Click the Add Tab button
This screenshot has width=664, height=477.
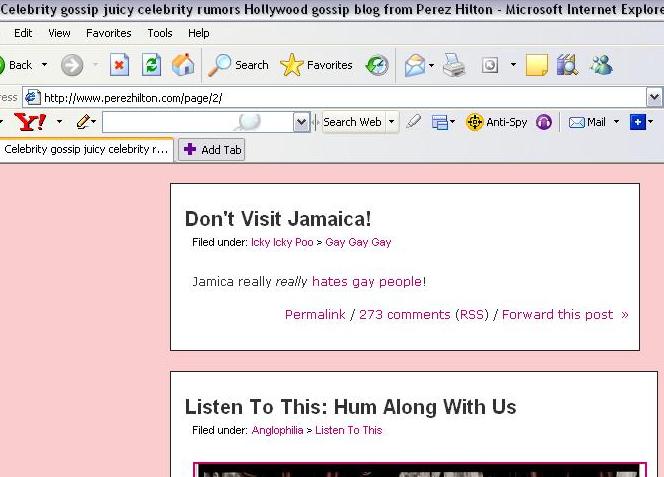click(x=212, y=150)
